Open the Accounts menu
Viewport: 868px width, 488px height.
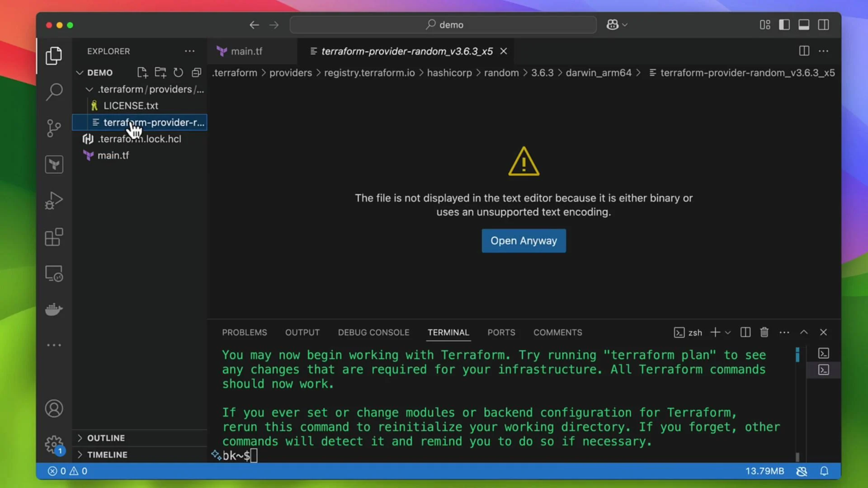[x=54, y=408]
